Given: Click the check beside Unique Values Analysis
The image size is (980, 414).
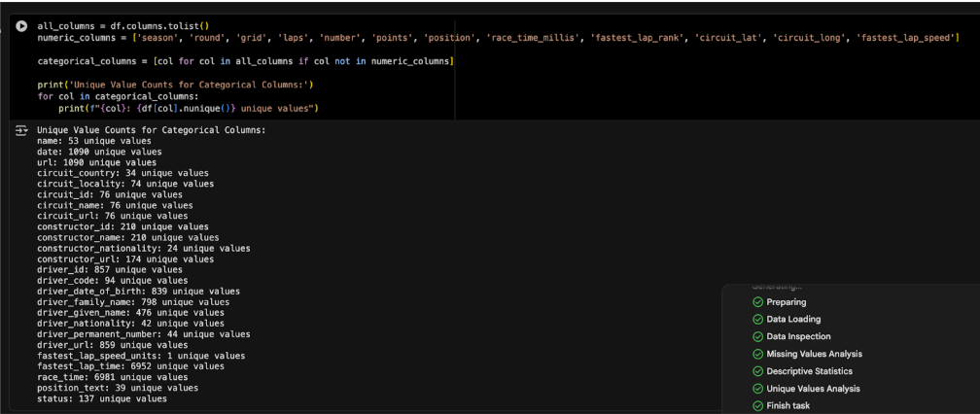Looking at the screenshot, I should point(757,389).
